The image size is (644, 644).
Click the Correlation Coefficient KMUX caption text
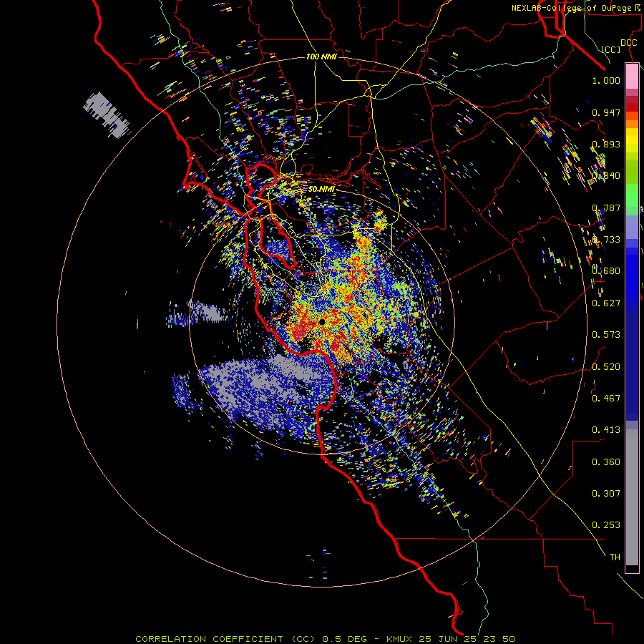[325, 639]
